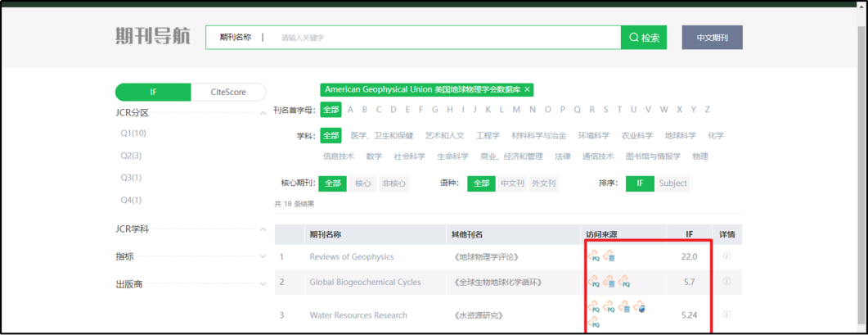Click the IF column header
The image size is (868, 335).
[x=689, y=234]
